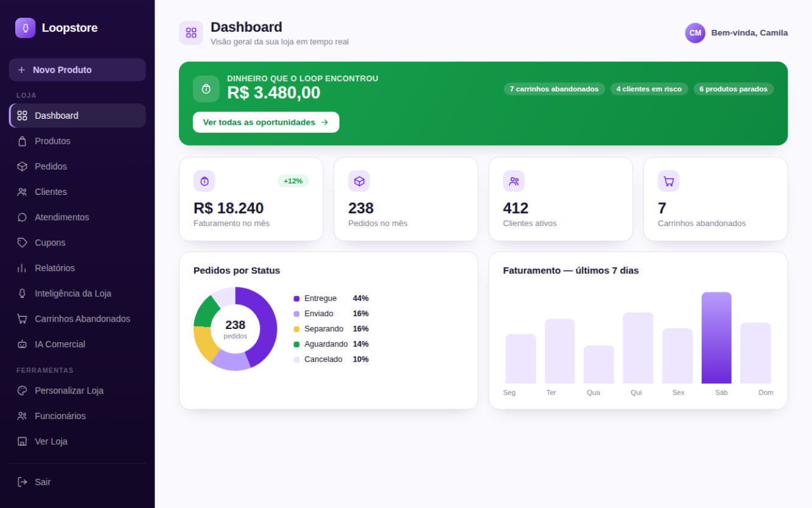Go to the Pedidos page
Viewport: 812px width, 508px height.
[77, 166]
